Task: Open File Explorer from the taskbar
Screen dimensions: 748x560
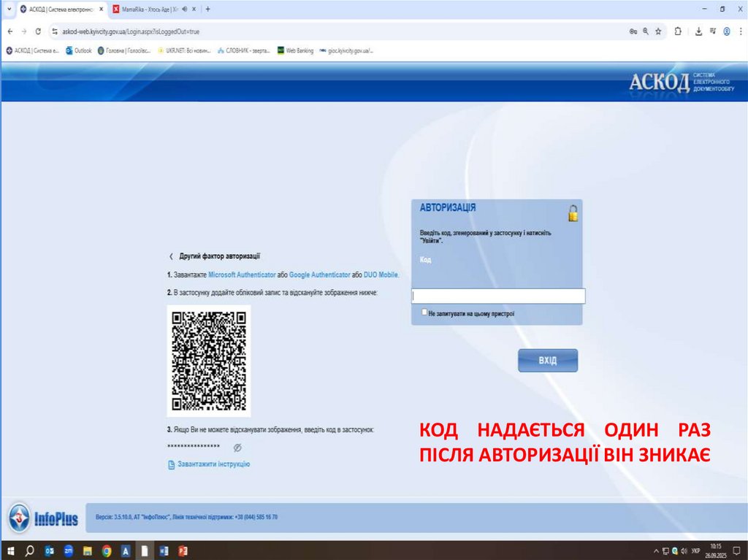Action: [88, 551]
